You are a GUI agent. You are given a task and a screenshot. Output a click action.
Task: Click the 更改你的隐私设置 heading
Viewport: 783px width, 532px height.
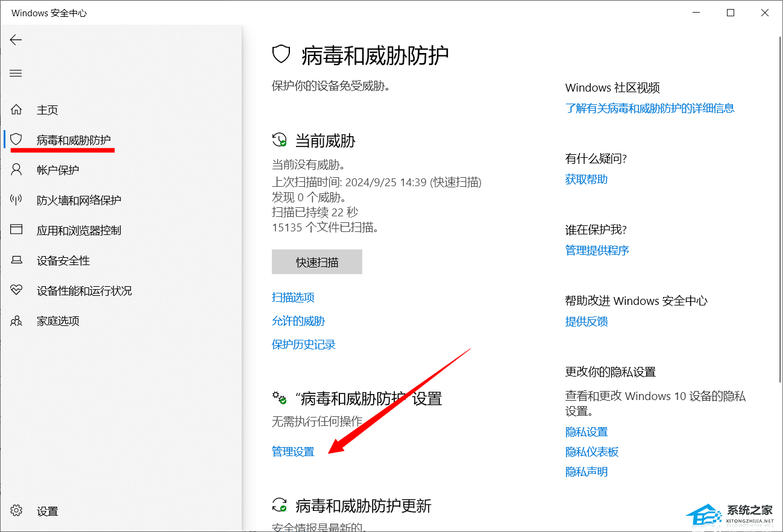611,372
